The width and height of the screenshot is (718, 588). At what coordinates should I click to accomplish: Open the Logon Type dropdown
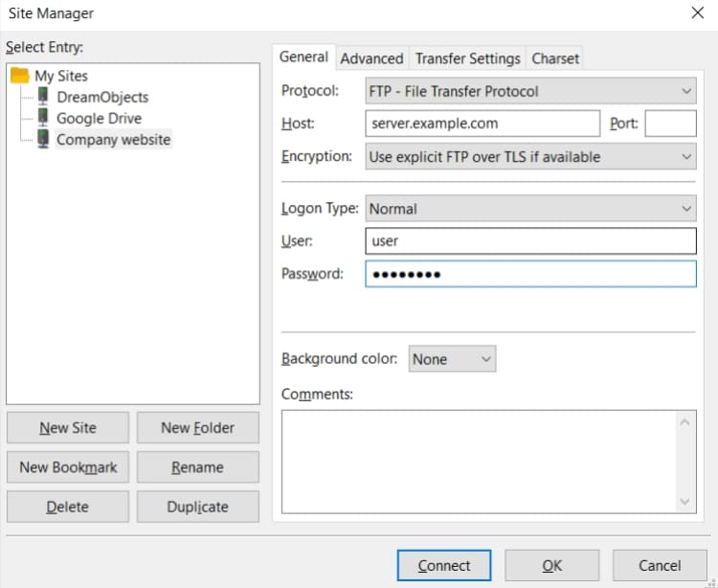(x=530, y=209)
